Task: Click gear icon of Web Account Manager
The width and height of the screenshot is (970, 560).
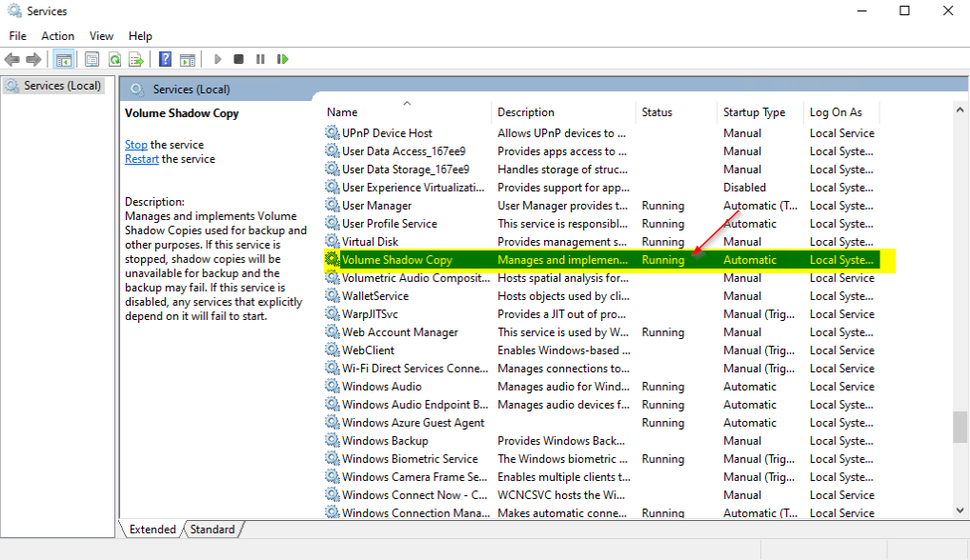Action: click(x=333, y=332)
